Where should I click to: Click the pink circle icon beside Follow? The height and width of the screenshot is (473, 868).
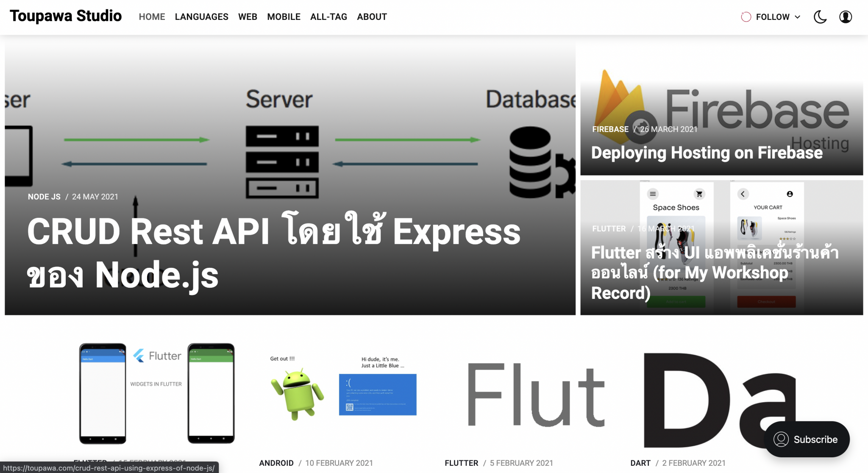point(746,17)
